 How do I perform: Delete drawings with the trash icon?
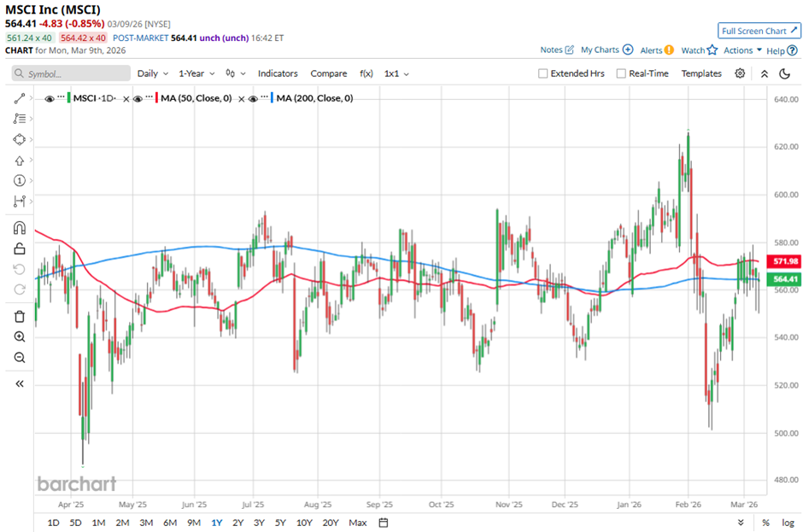(20, 316)
